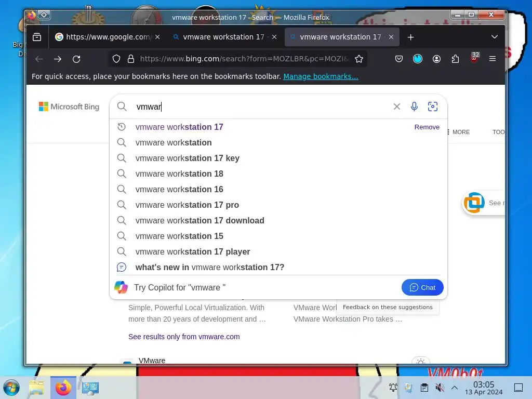The image size is (532, 399).
Task: Select suggestion vmware workstation 17 pro
Action: [x=278, y=205]
